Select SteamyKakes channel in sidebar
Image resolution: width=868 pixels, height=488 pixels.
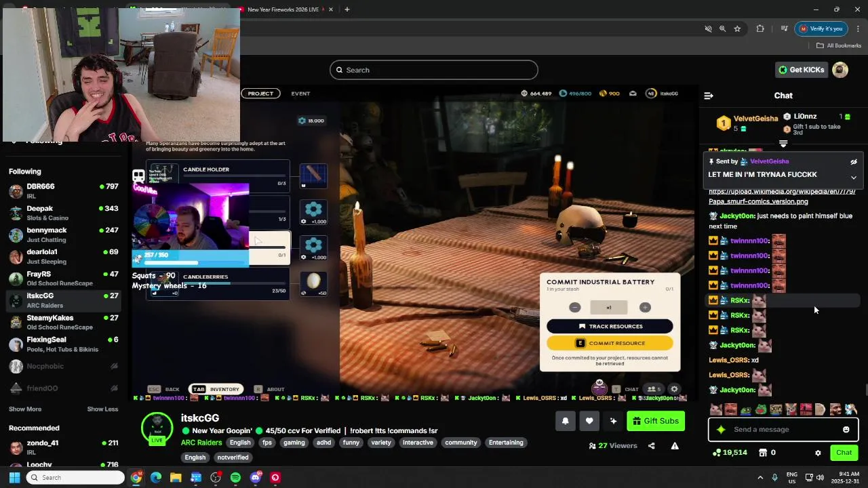[64, 322]
